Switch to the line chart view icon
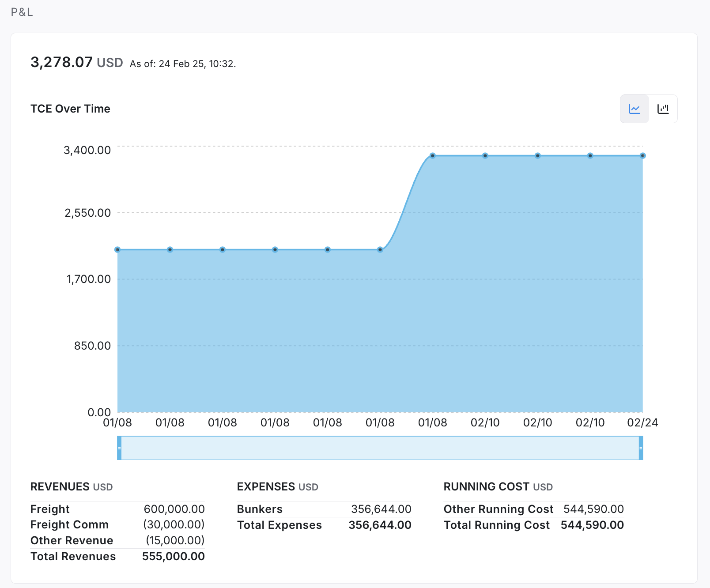The image size is (710, 588). click(634, 109)
